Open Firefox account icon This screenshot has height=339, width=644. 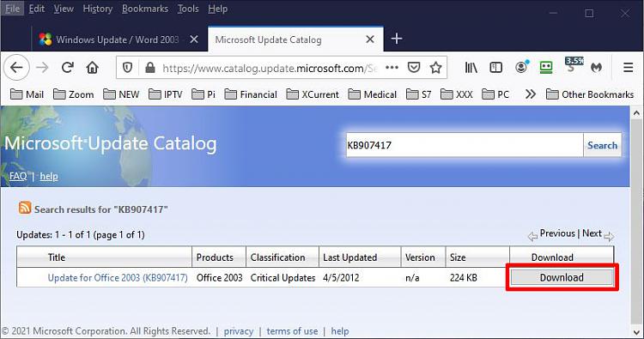pyautogui.click(x=521, y=67)
